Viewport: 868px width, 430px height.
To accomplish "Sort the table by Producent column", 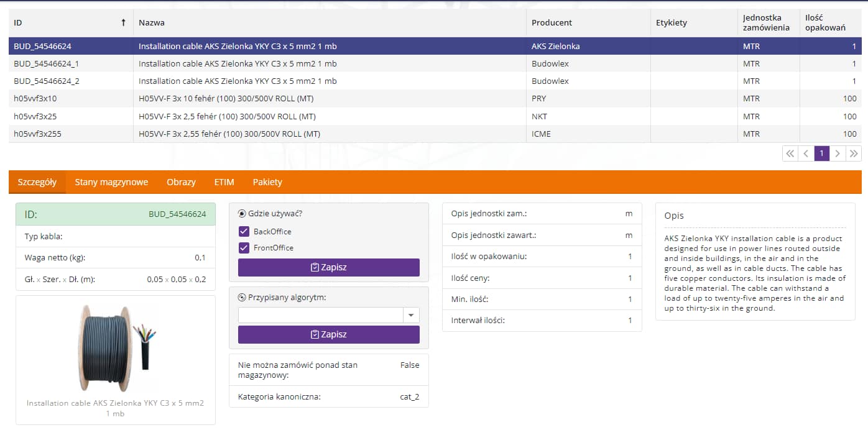I will tap(552, 23).
